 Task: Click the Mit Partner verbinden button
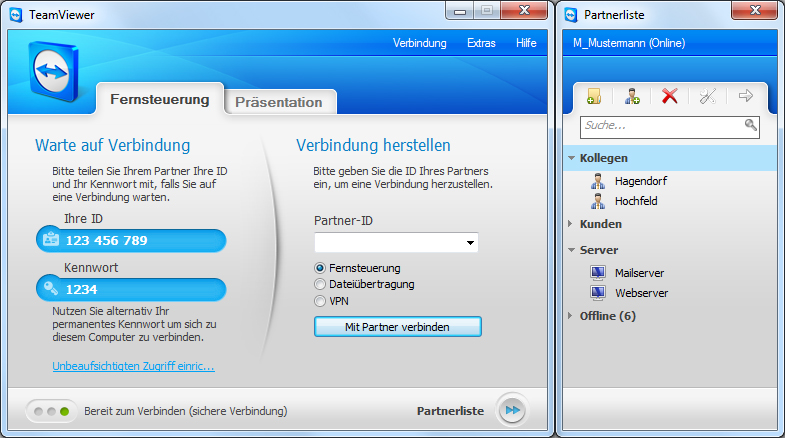(x=398, y=326)
